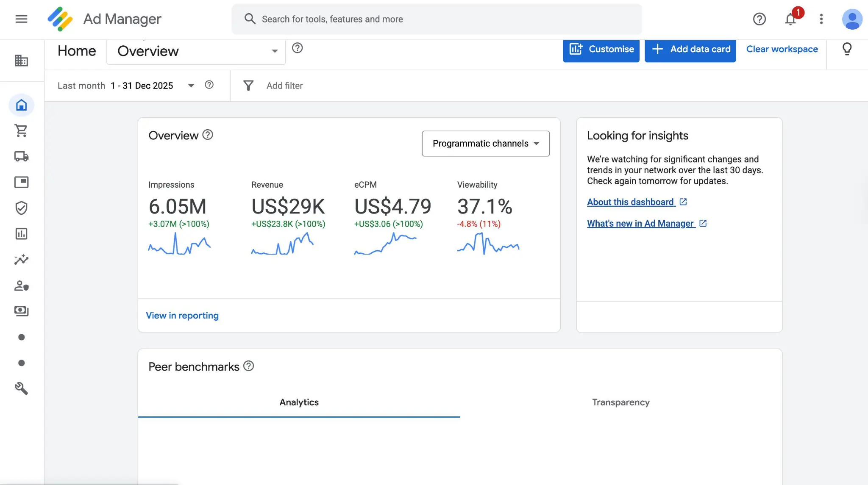Open Privacy and messaging section
Viewport: 868px width, 485px height.
pyautogui.click(x=21, y=285)
